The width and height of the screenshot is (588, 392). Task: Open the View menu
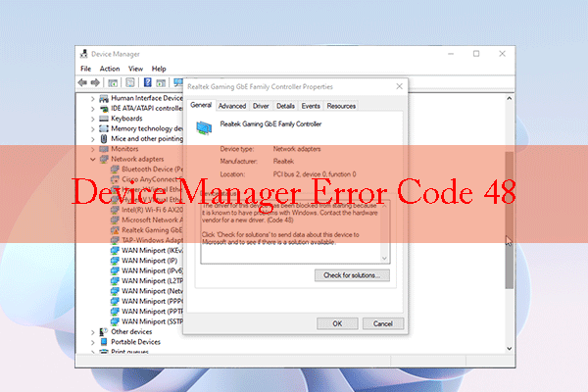click(x=135, y=69)
